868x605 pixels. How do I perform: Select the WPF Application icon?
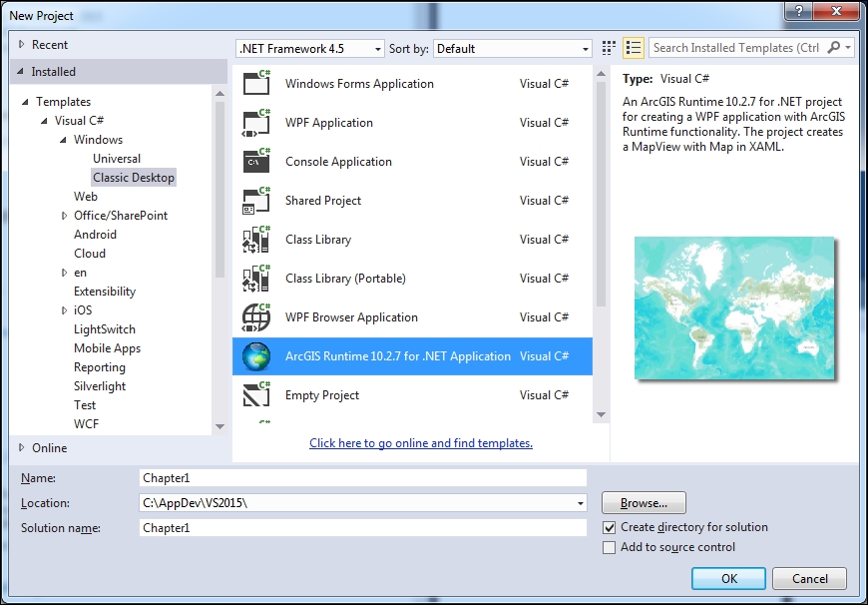tap(256, 123)
